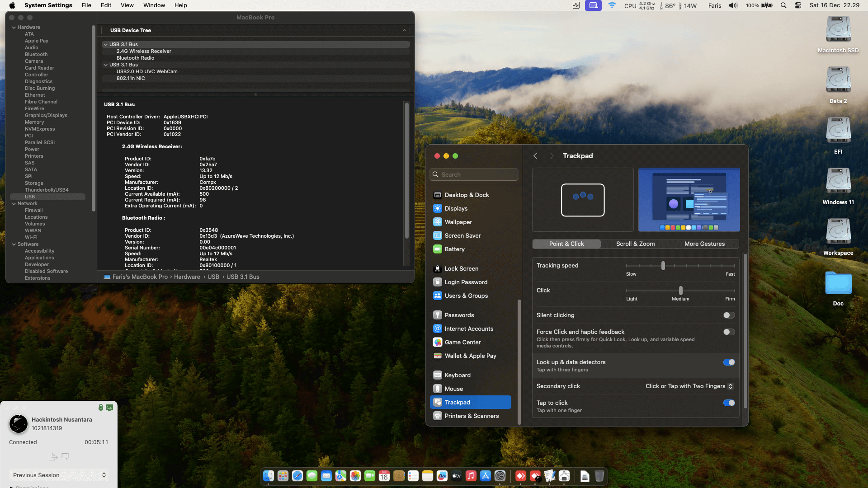
Task: Open the Window menu
Action: (x=154, y=5)
